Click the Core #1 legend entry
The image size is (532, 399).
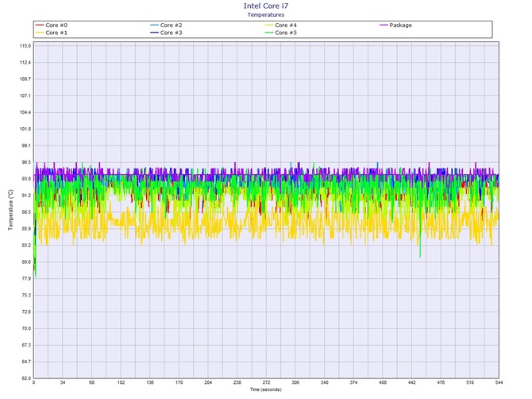pyautogui.click(x=52, y=33)
